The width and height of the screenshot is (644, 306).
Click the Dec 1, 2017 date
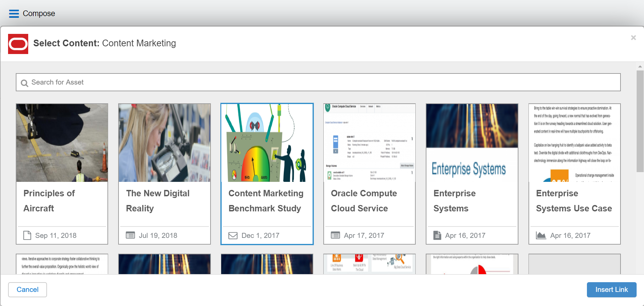(261, 236)
